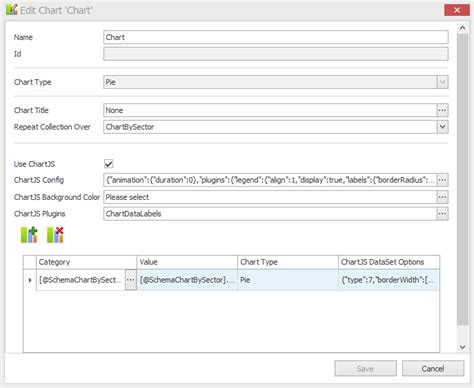This screenshot has height=388, width=474.
Task: Click the Save button
Action: tap(365, 369)
